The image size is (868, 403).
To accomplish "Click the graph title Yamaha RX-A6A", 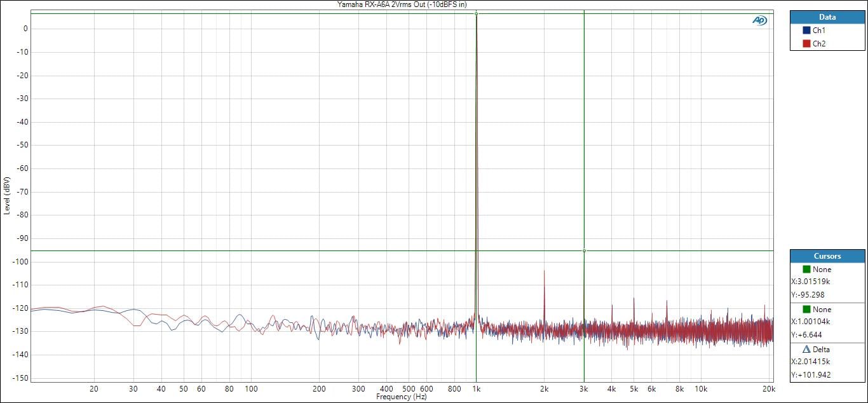I will click(x=401, y=4).
